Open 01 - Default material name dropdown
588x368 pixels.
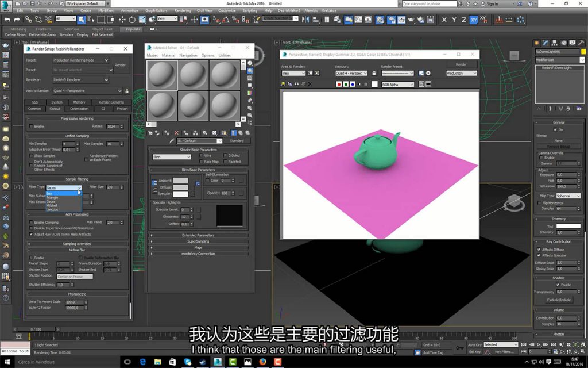199,141
